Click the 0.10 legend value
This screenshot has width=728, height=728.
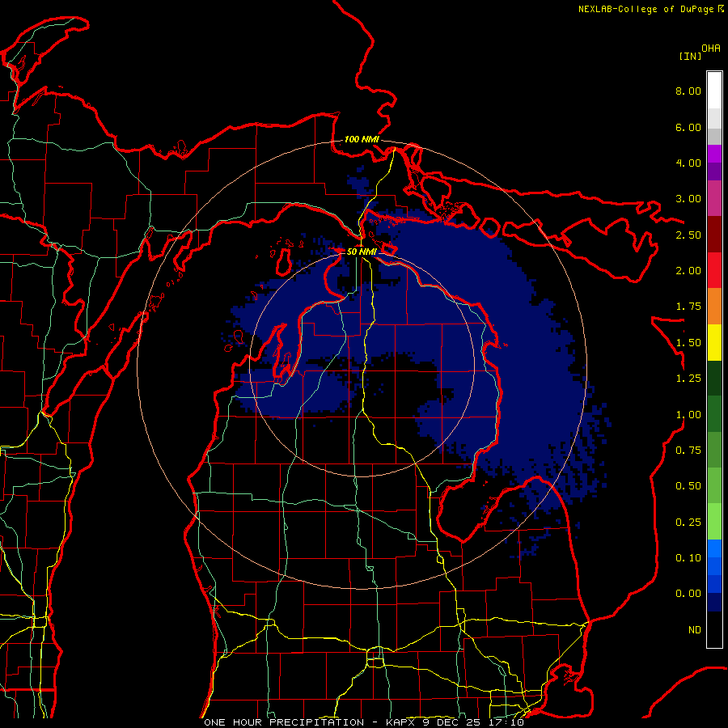pyautogui.click(x=688, y=558)
